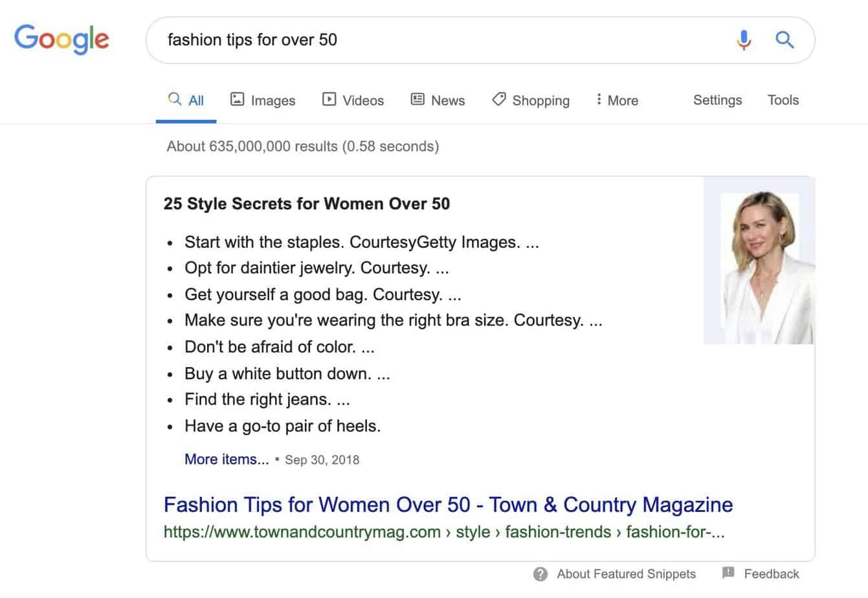868x598 pixels.
Task: Expand the More search categories menu
Action: coord(617,100)
